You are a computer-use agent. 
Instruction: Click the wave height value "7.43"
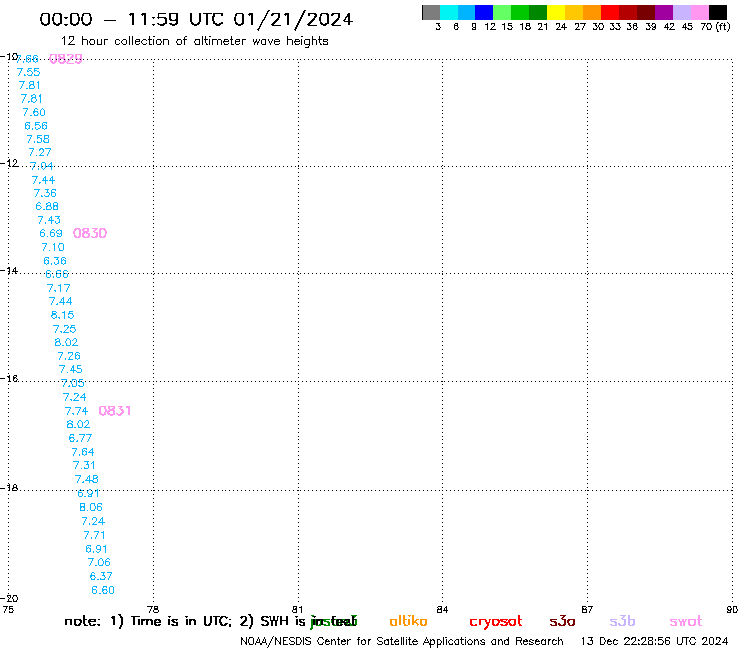tap(49, 220)
